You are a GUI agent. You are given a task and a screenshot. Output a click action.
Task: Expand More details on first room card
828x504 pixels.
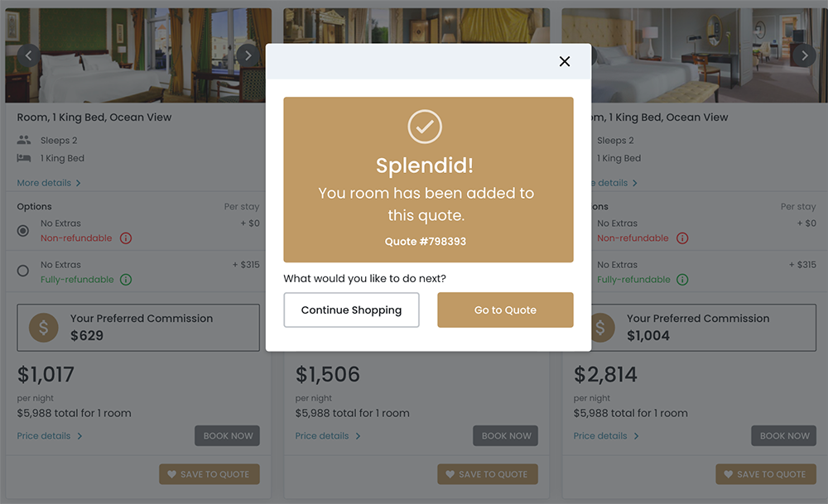49,183
